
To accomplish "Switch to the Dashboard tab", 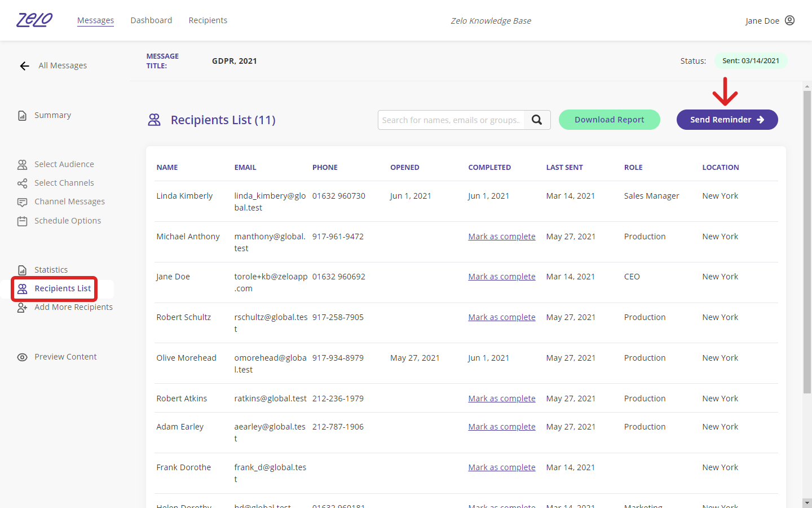I will (151, 20).
